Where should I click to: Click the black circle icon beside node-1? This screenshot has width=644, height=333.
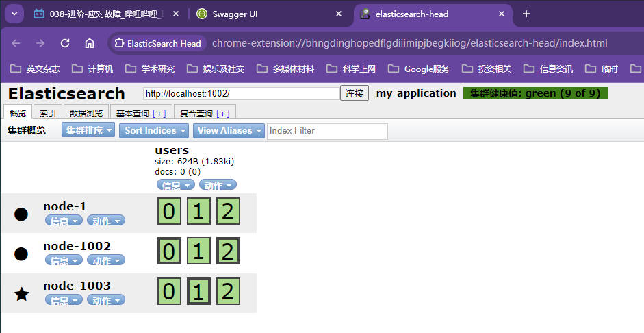[21, 214]
